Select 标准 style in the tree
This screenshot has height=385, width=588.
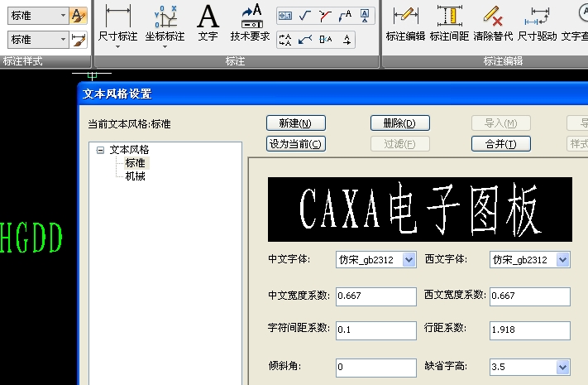pos(135,163)
